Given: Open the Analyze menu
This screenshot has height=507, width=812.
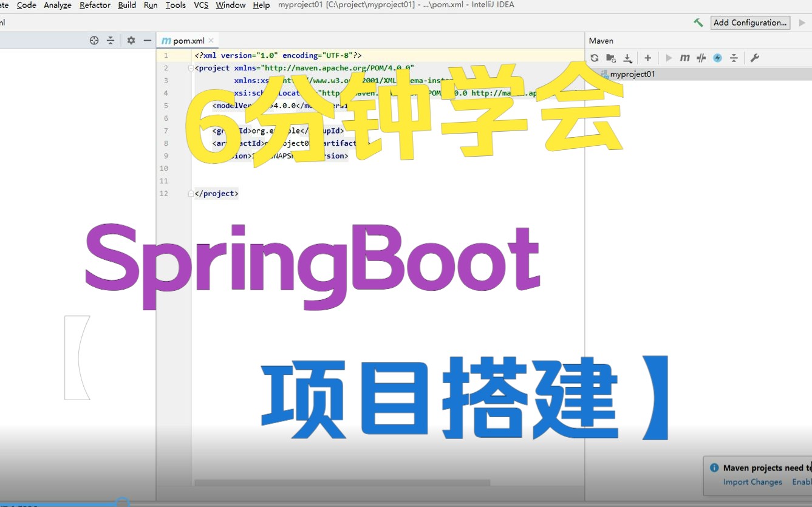Looking at the screenshot, I should click(57, 5).
